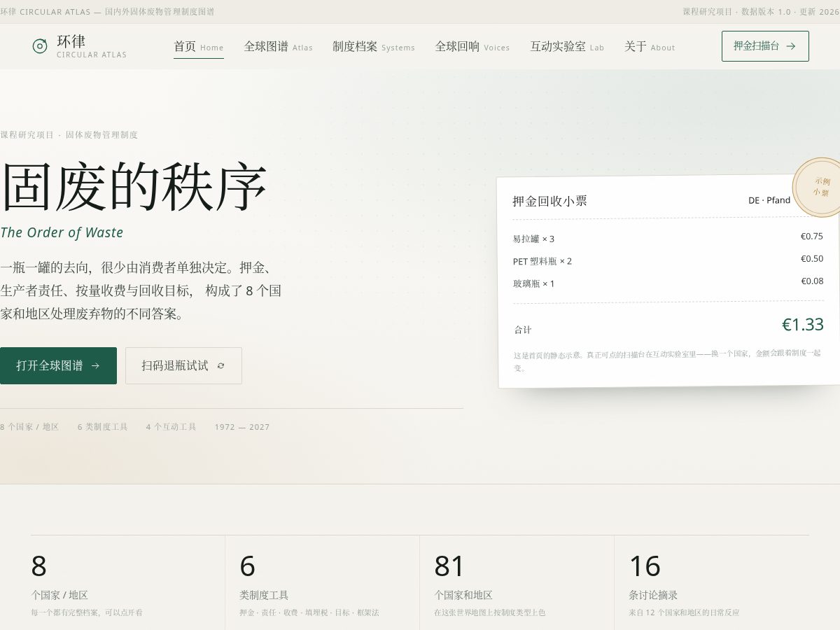Click the DE · Pfand label
This screenshot has height=630, width=840.
tap(769, 200)
